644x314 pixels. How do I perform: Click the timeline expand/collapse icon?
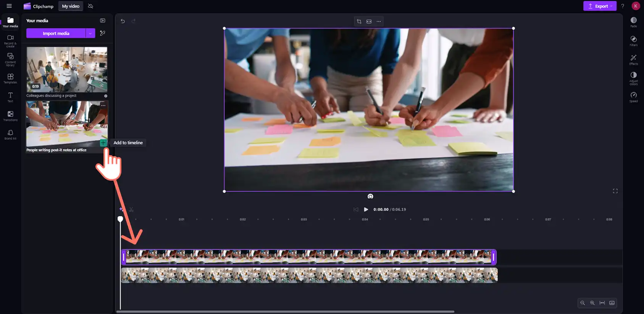pyautogui.click(x=612, y=303)
